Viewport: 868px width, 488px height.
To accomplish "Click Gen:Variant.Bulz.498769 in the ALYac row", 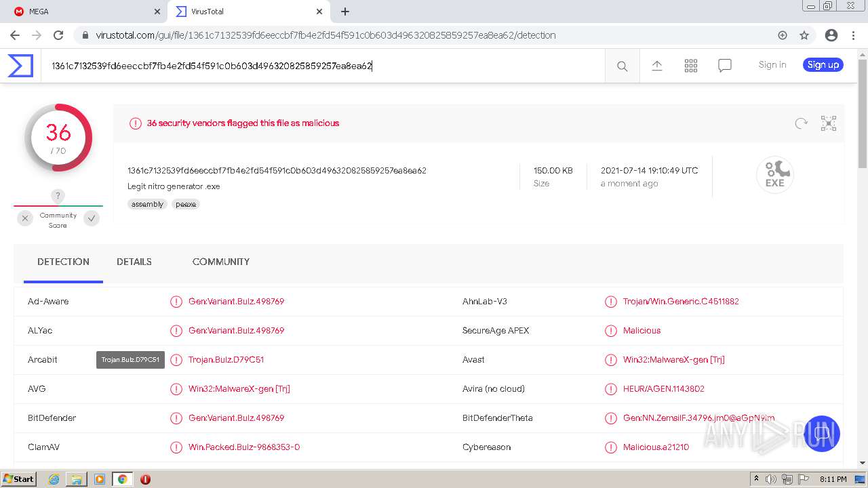I will 237,331.
